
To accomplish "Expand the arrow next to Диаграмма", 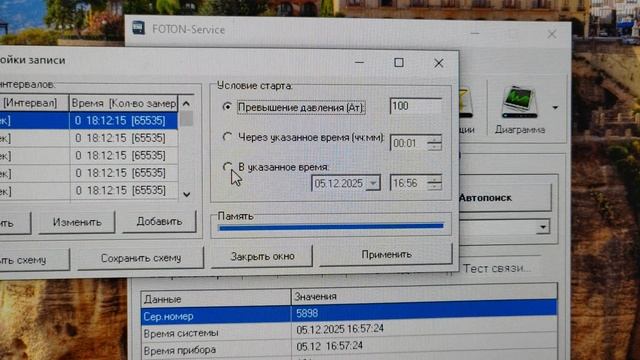I will 555,108.
